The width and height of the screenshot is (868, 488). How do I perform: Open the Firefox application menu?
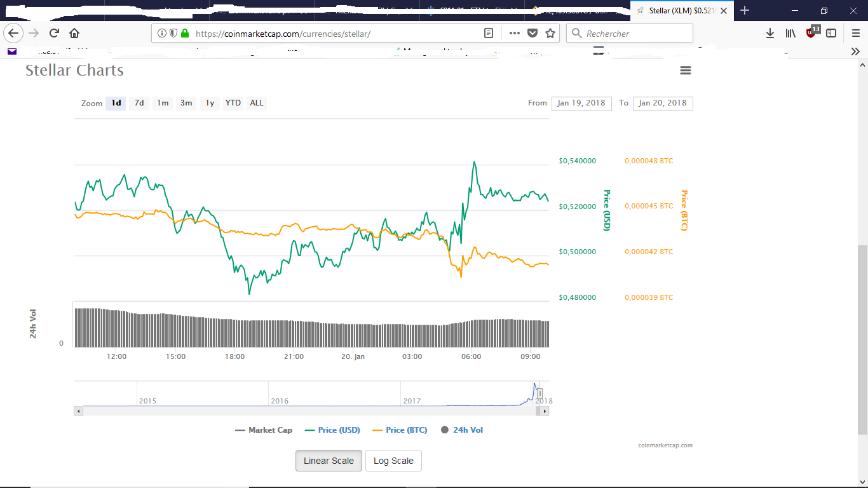coord(856,34)
